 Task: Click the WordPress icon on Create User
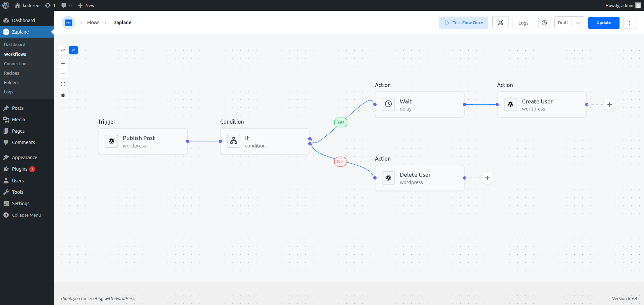(x=511, y=104)
